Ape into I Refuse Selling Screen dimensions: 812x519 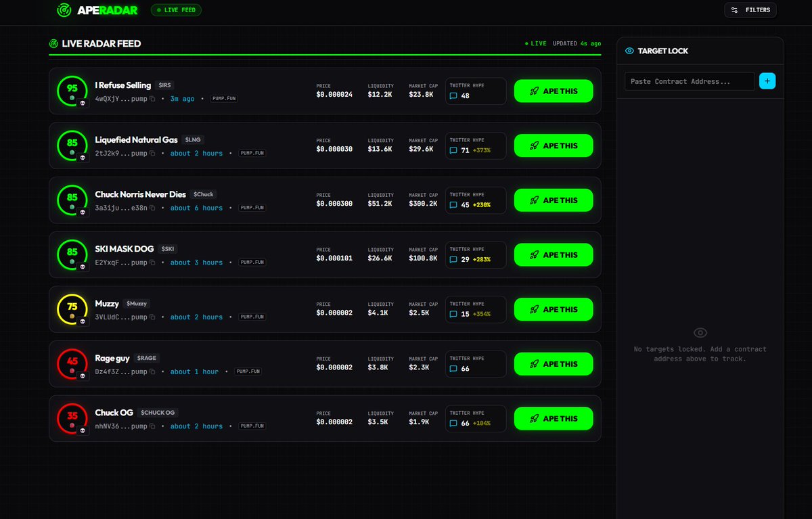pyautogui.click(x=554, y=91)
